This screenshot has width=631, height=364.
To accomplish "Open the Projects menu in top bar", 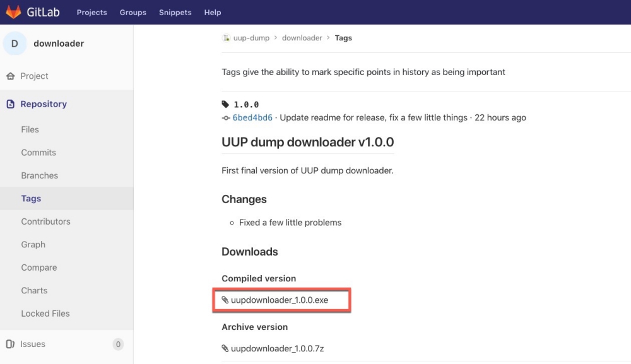I will [91, 13].
